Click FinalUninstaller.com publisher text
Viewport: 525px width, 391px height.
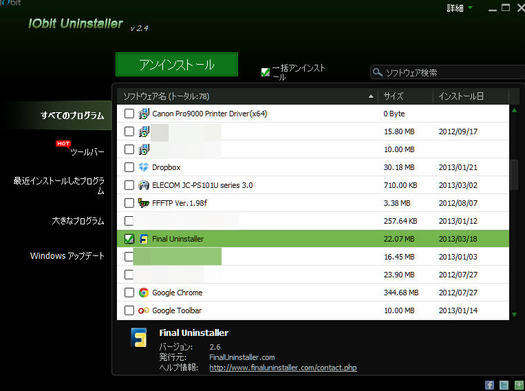[x=242, y=357]
